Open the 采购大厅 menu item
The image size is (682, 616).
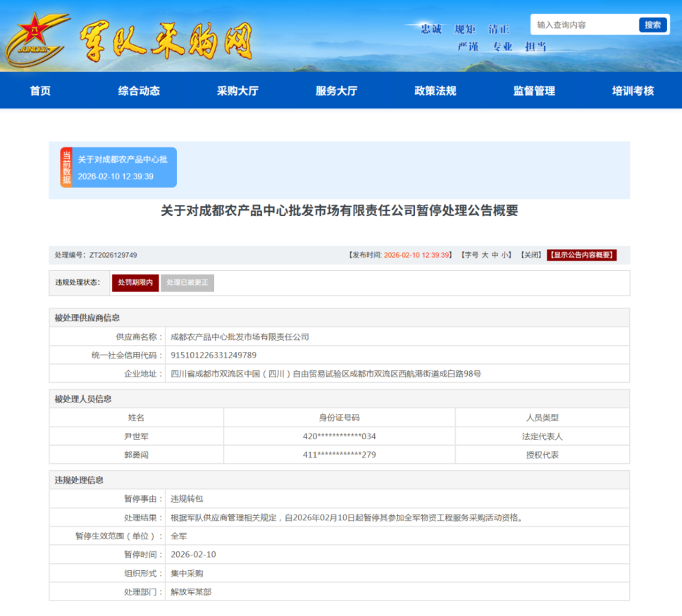tap(237, 91)
